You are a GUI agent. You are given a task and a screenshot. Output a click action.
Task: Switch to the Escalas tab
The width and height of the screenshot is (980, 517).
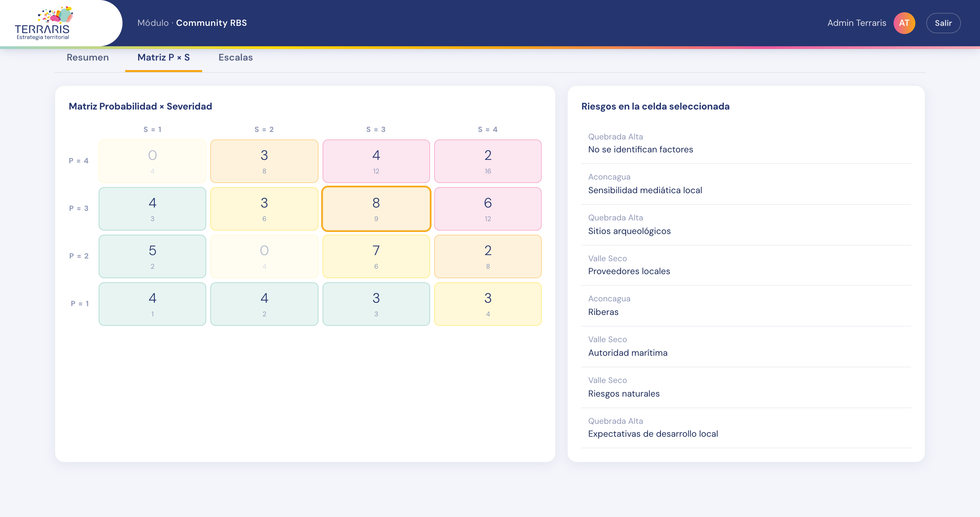pos(235,57)
